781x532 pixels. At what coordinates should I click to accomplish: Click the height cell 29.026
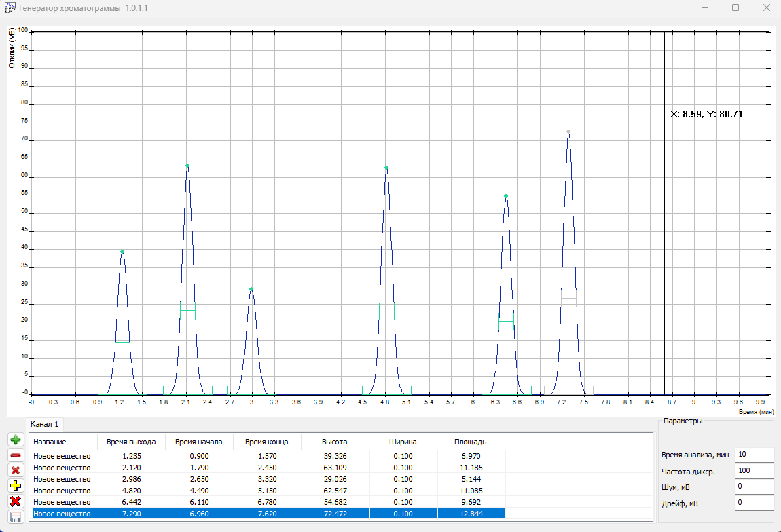tap(335, 479)
